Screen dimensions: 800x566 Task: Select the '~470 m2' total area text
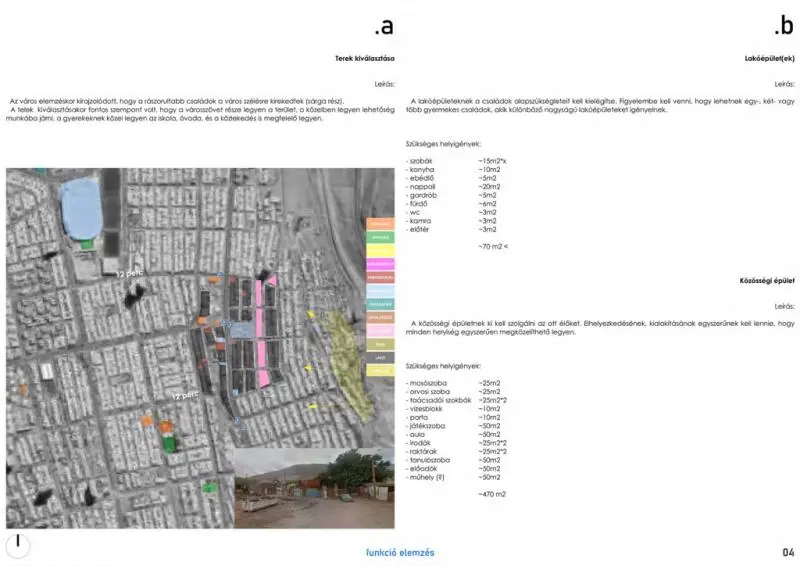492,494
